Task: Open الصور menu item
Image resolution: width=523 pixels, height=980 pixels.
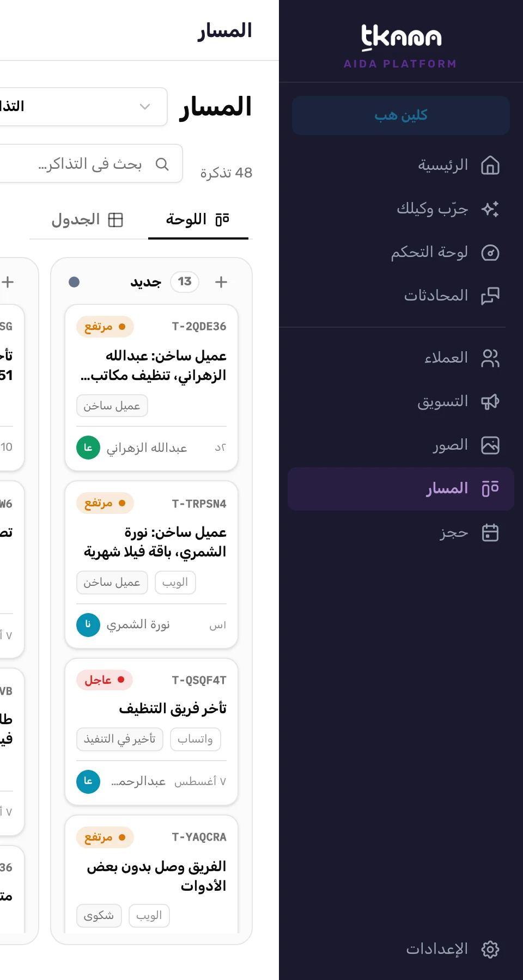Action: 401,445
